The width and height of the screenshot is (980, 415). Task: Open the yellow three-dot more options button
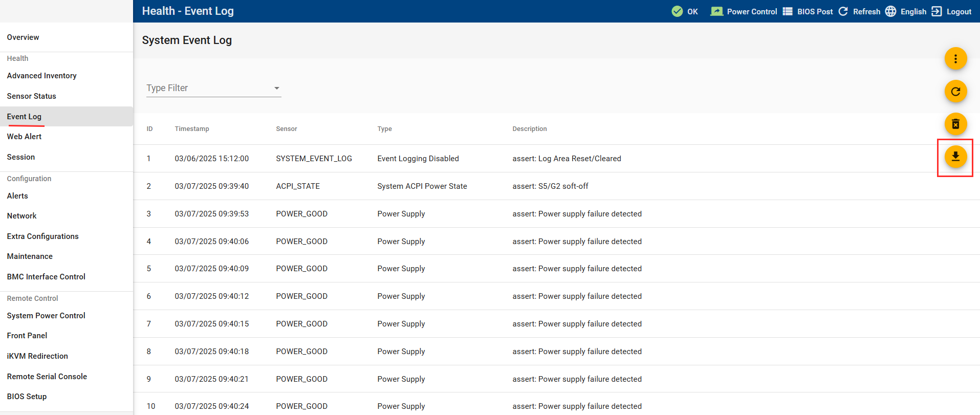[x=955, y=59]
